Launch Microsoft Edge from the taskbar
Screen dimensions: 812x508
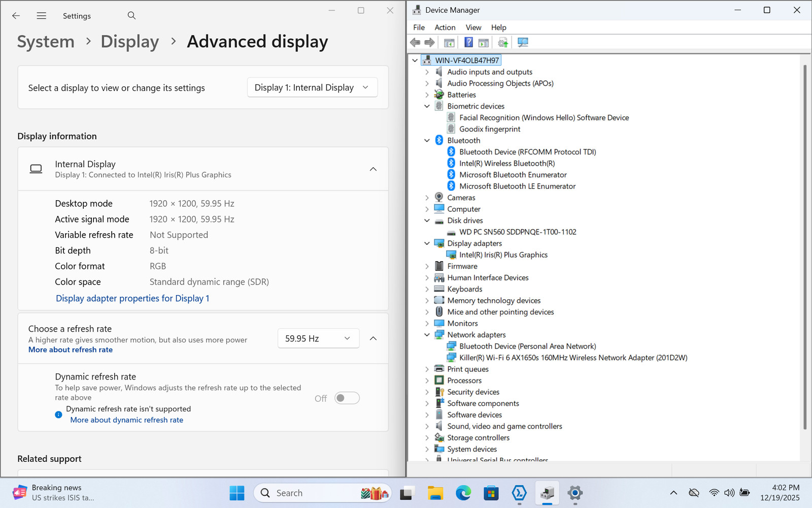pos(463,493)
